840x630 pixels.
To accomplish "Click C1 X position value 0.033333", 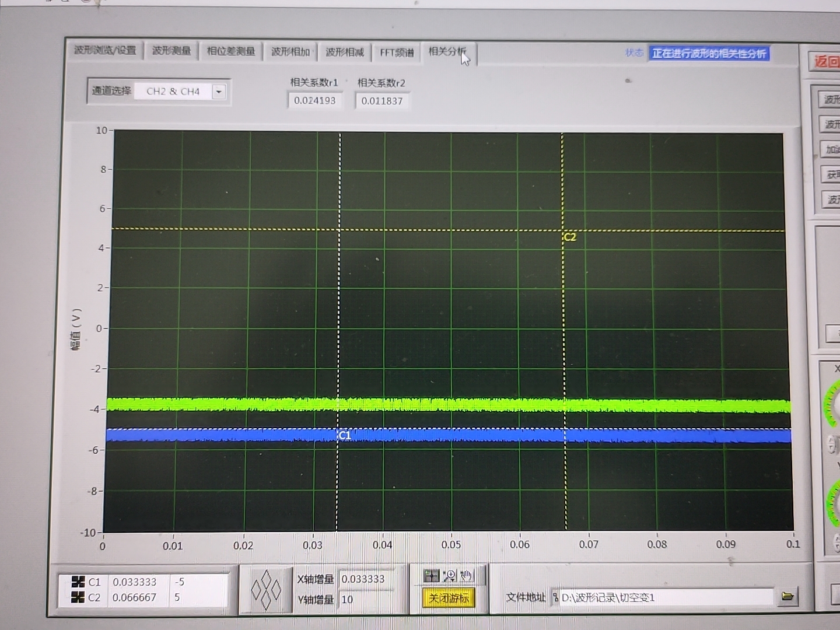I will click(x=135, y=582).
